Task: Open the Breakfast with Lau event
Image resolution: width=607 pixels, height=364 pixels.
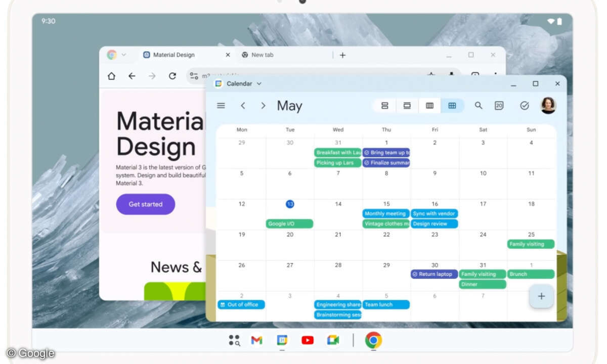Action: click(338, 153)
